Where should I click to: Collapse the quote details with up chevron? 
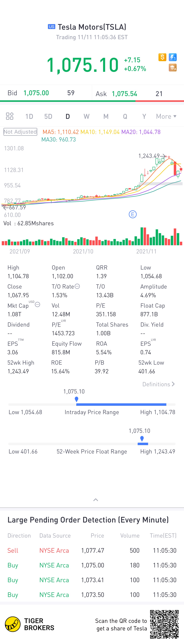tap(96, 500)
